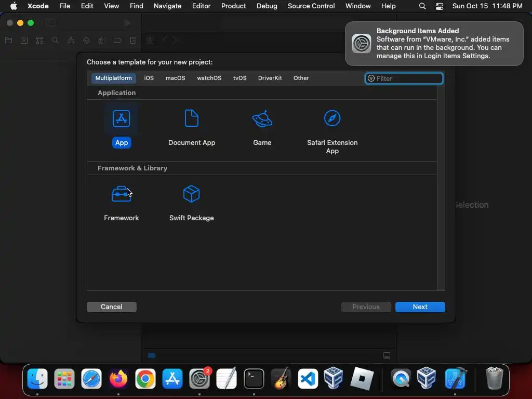Open the Source Control menu

[x=311, y=6]
